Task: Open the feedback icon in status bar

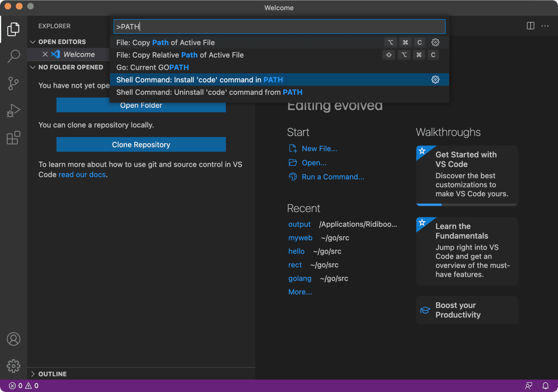Action: tap(529, 386)
